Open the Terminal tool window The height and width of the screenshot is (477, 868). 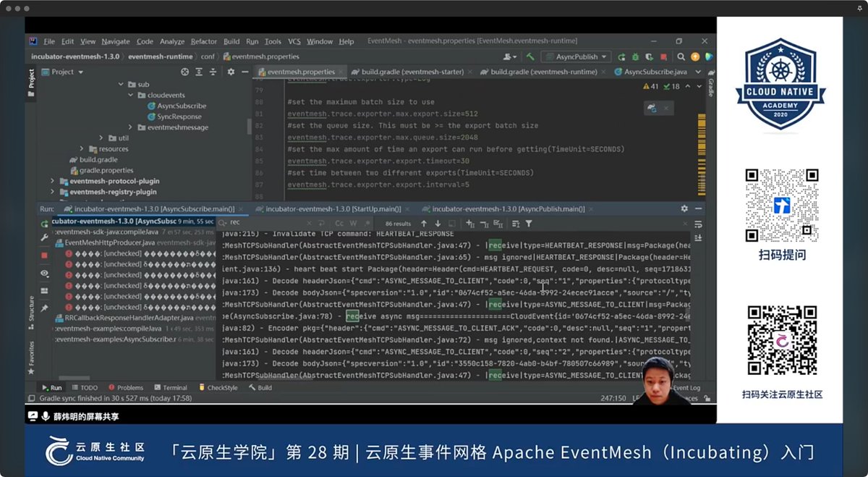[x=170, y=387]
